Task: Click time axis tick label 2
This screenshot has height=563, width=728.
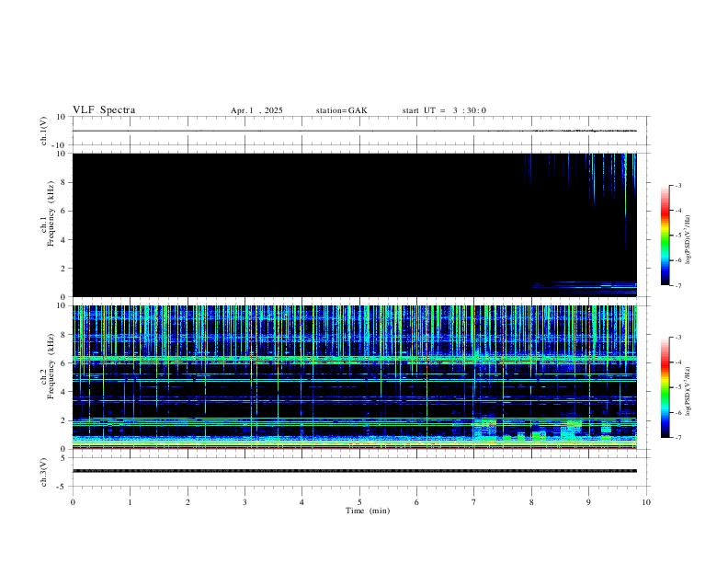Action: pyautogui.click(x=188, y=502)
